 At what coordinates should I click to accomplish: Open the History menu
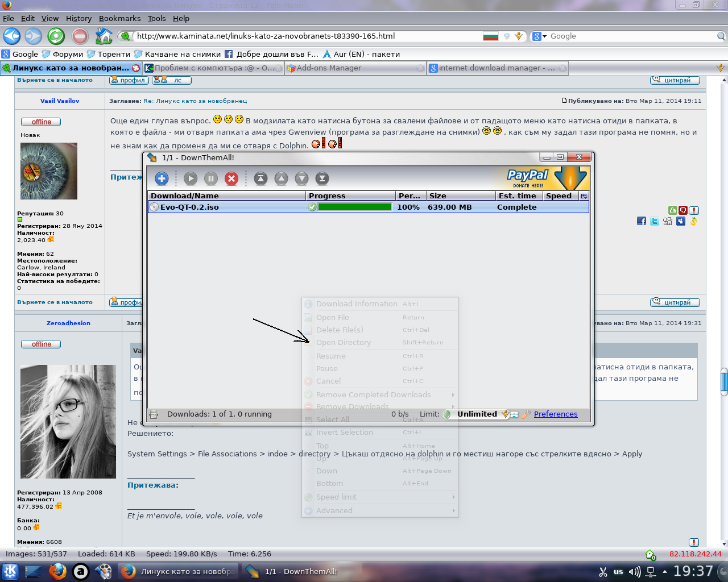point(78,18)
